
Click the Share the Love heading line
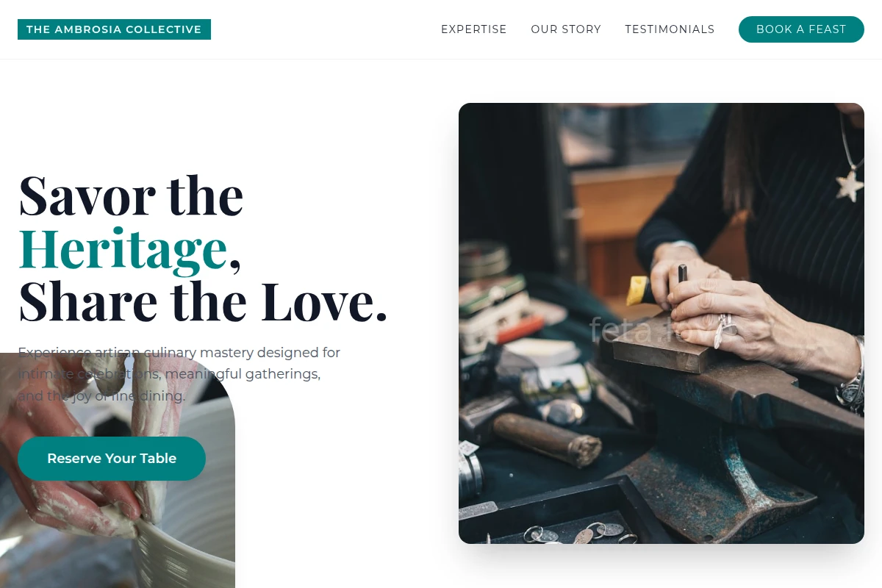click(x=203, y=301)
